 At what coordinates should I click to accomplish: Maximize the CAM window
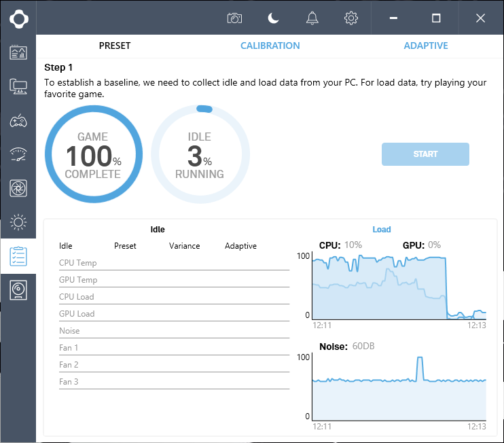(436, 18)
